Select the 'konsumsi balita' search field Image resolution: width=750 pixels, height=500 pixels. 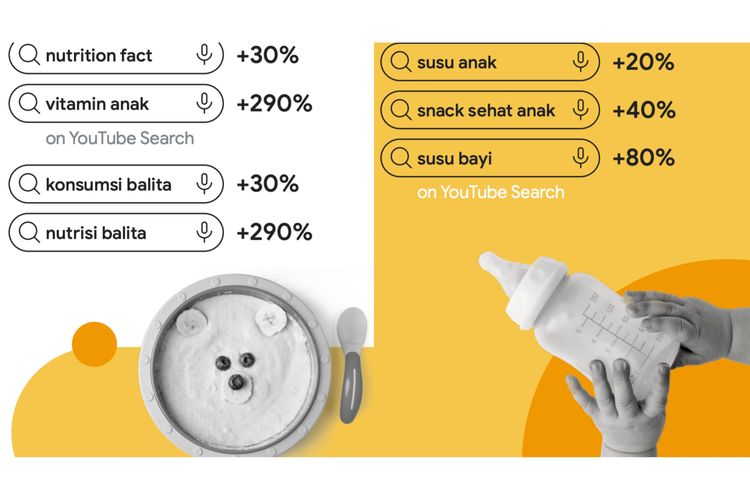pyautogui.click(x=108, y=184)
